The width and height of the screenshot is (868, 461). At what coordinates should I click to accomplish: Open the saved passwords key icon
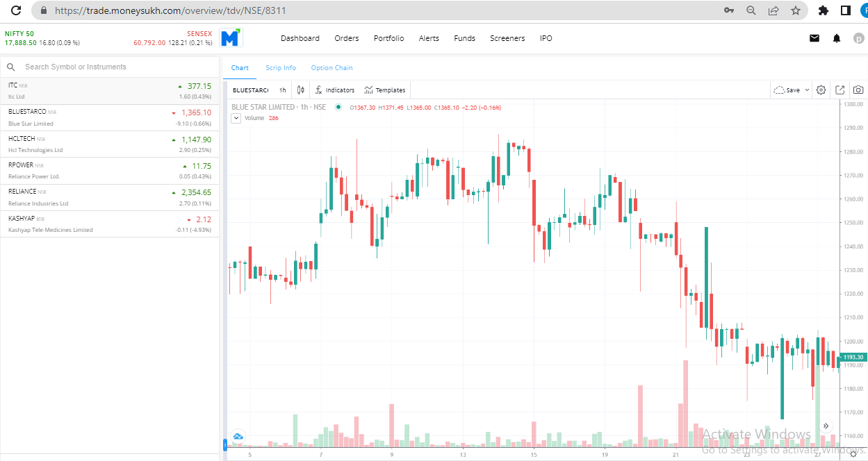coord(729,10)
